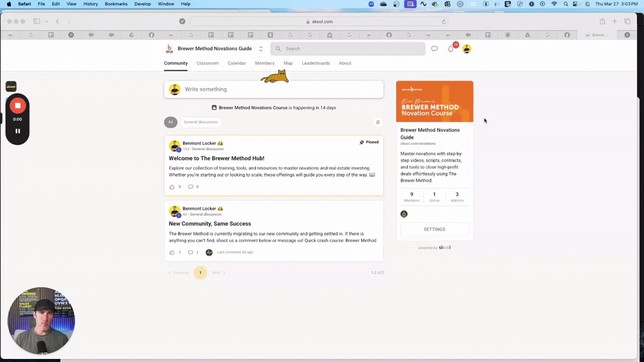Open the Develop menu
The height and width of the screenshot is (362, 644).
(143, 4)
